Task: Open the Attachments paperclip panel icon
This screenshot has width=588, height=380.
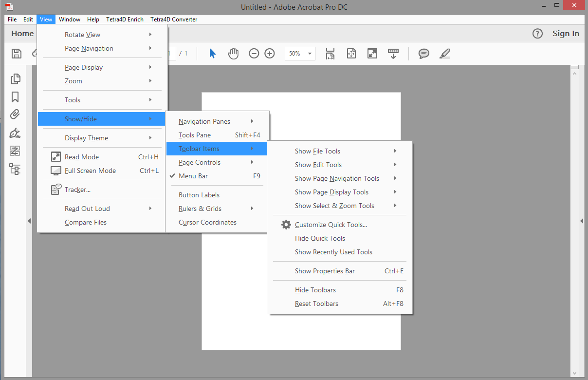Action: click(15, 114)
